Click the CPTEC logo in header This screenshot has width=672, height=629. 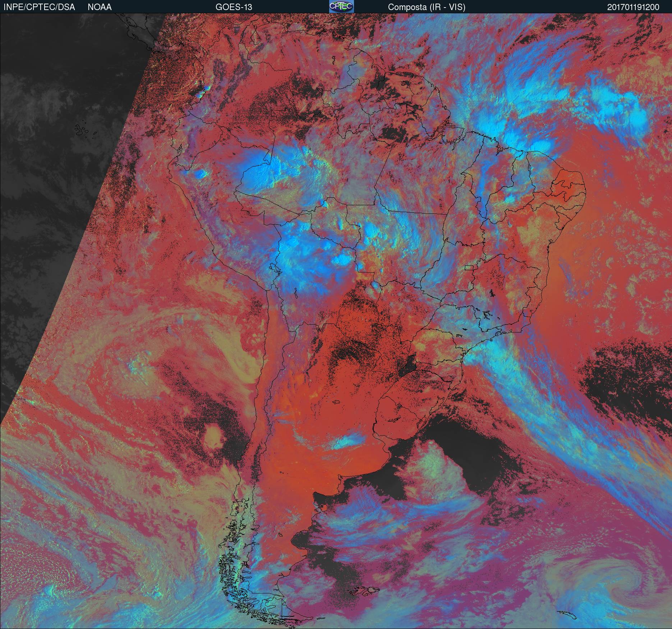click(x=341, y=6)
